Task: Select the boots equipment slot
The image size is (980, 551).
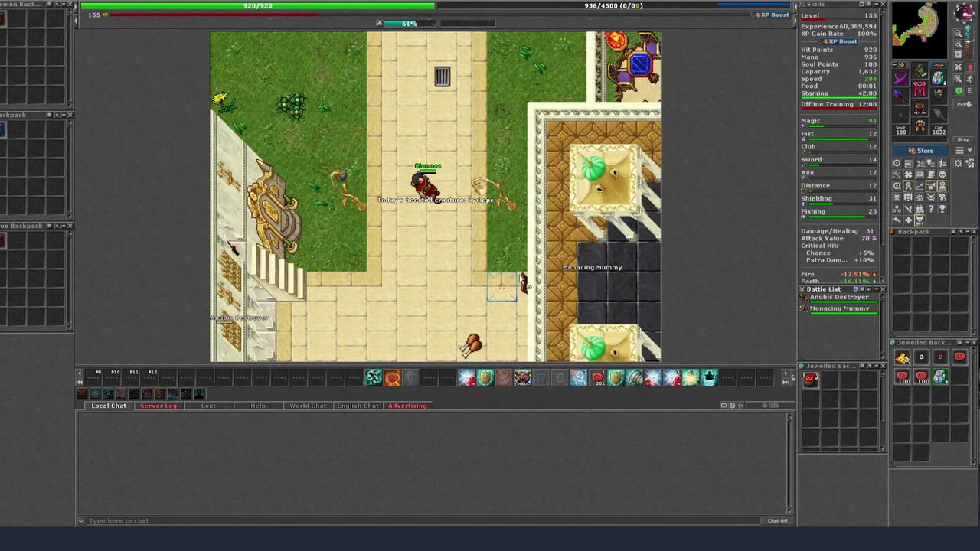Action: (x=920, y=126)
